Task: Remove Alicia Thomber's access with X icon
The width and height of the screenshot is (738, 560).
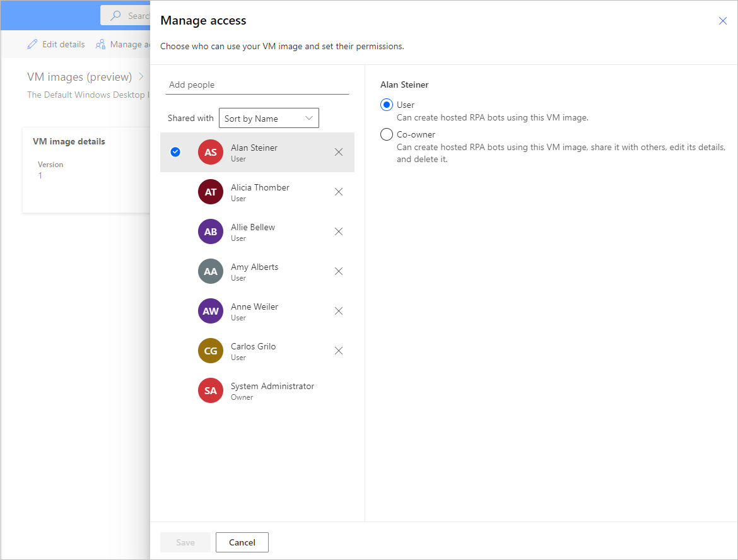Action: pyautogui.click(x=339, y=192)
